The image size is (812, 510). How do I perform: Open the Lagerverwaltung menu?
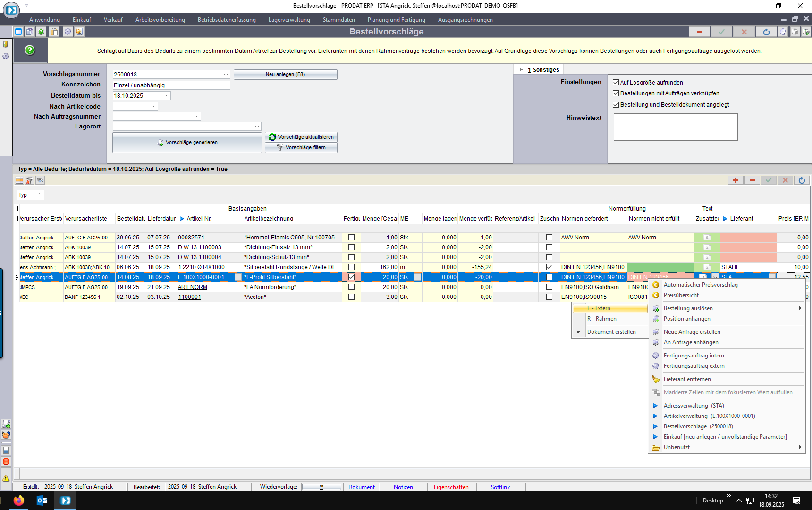pyautogui.click(x=289, y=20)
